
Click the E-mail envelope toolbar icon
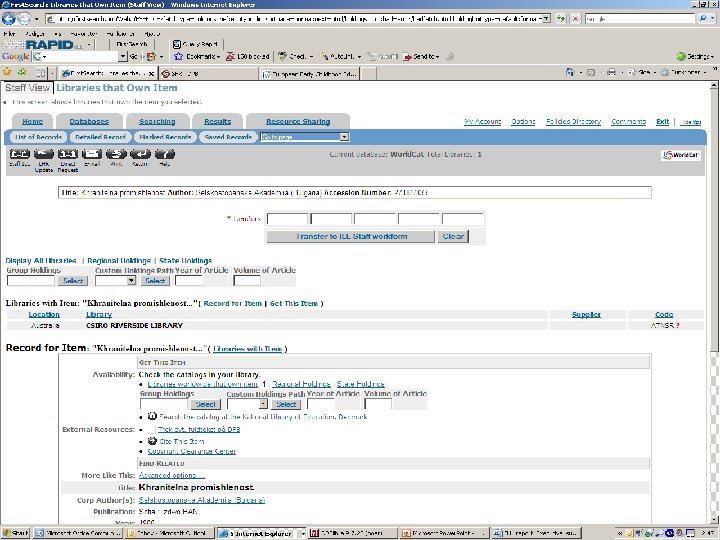click(x=92, y=154)
